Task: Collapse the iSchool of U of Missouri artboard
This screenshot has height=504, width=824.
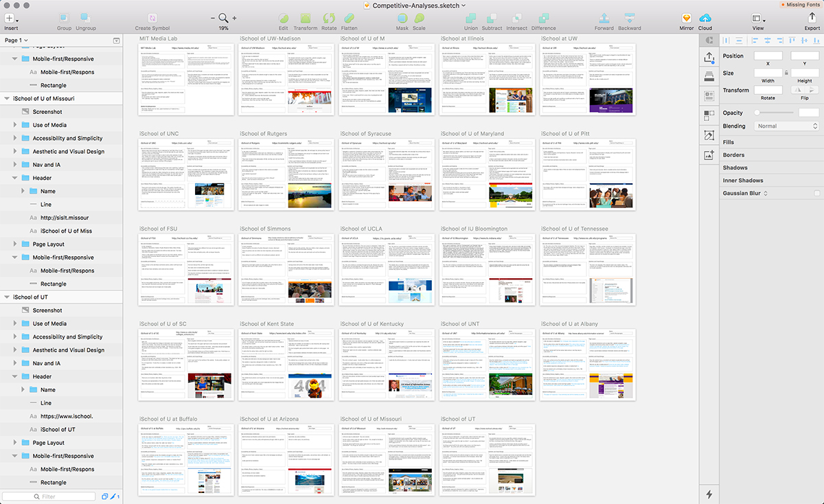Action: click(x=7, y=98)
